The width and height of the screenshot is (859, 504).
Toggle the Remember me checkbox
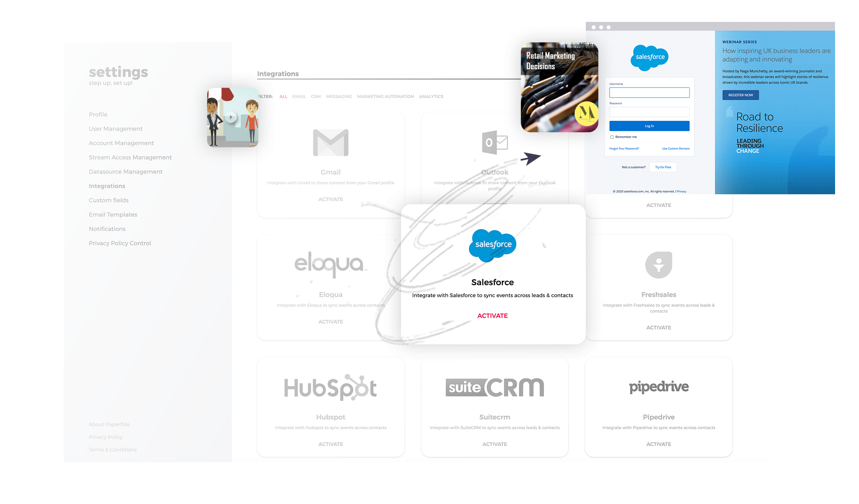click(x=611, y=137)
